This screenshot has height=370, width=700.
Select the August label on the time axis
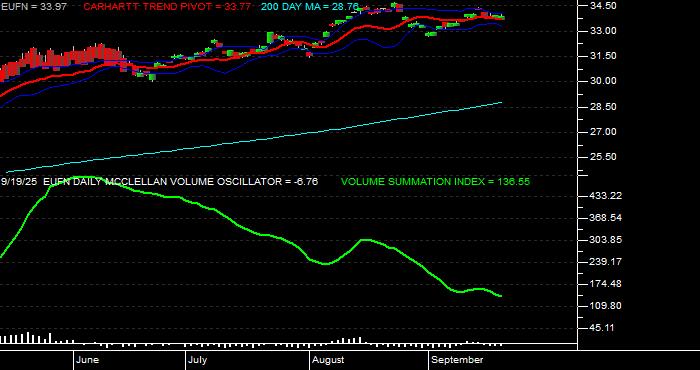pyautogui.click(x=328, y=360)
